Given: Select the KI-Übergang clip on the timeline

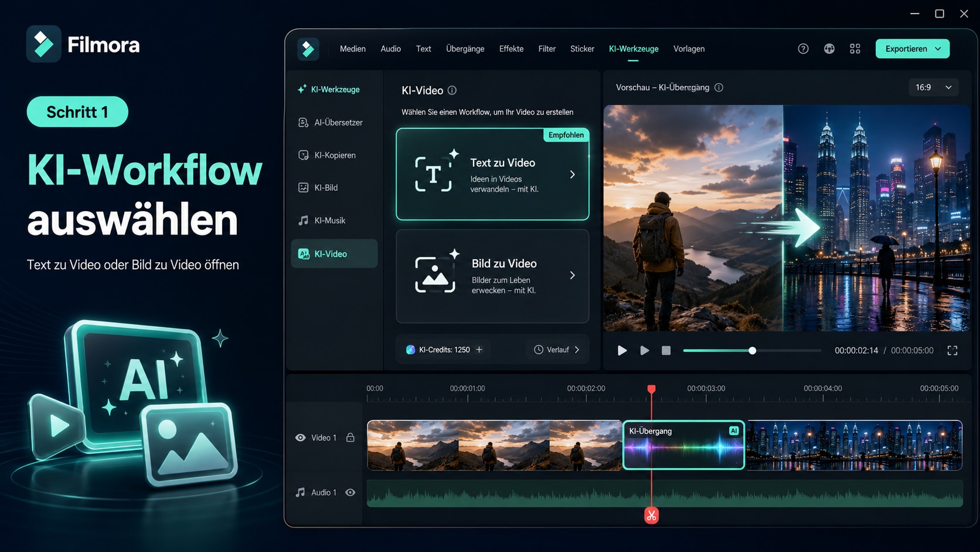Looking at the screenshot, I should point(683,445).
